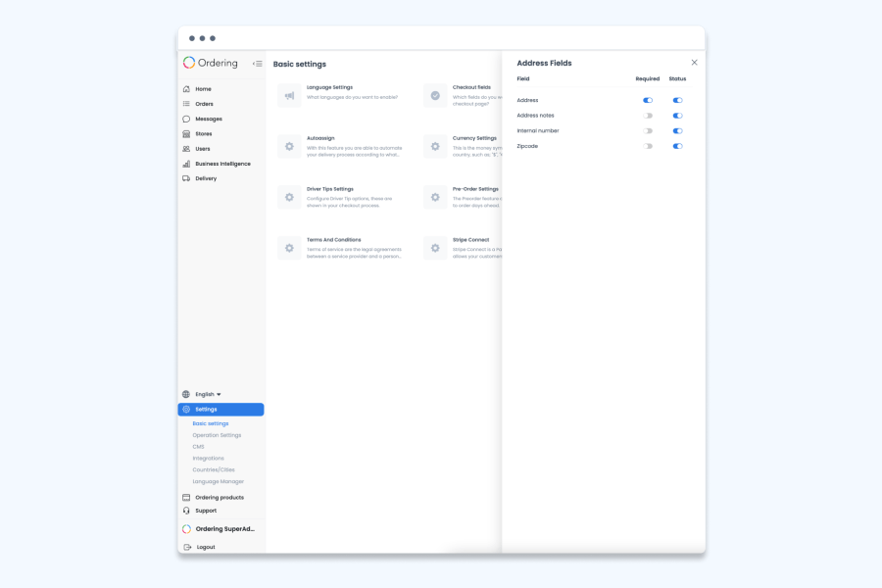The height and width of the screenshot is (588, 882).
Task: Enable Required for Internal number
Action: click(648, 130)
